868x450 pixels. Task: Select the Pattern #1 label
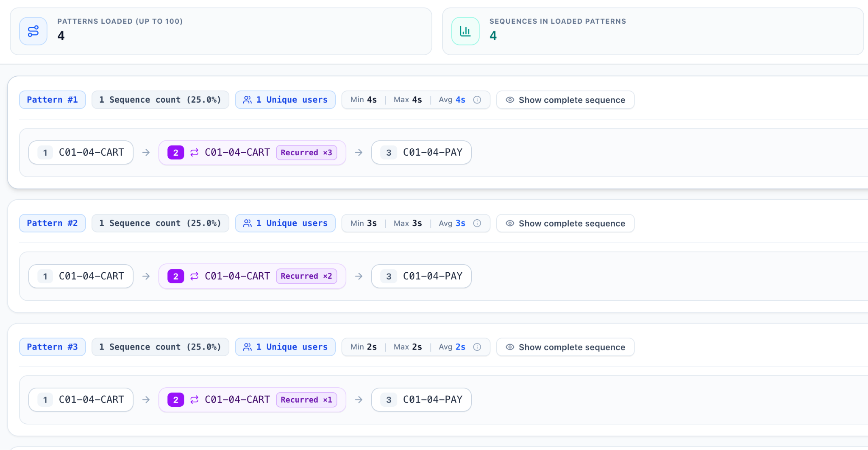pos(53,100)
